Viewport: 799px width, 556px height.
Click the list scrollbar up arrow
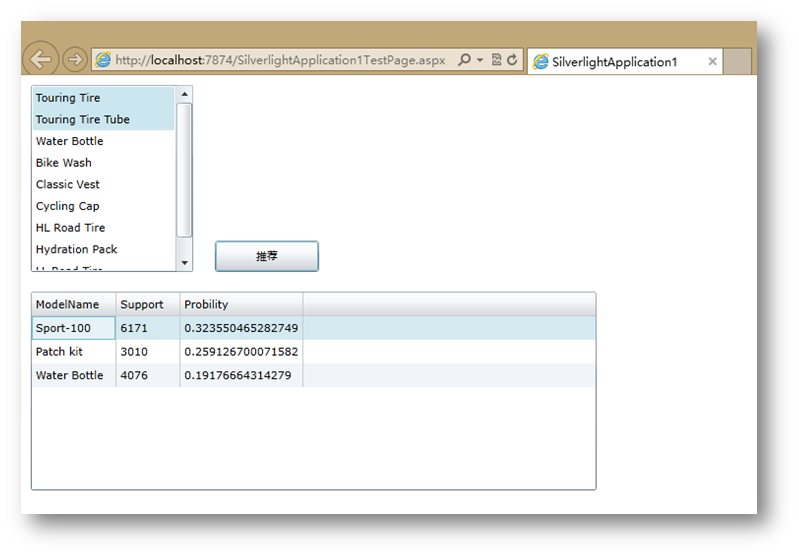[x=184, y=94]
